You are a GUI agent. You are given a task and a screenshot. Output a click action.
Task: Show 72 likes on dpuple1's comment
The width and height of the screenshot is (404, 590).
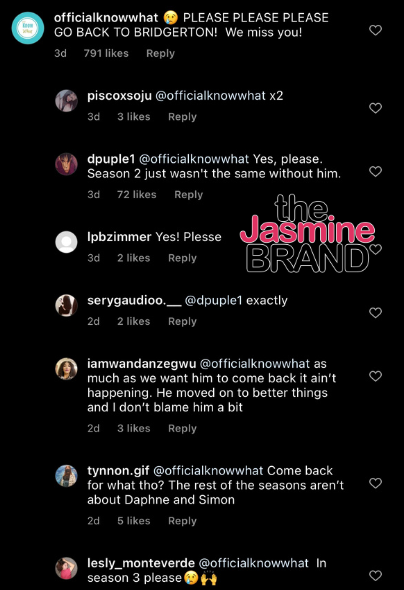click(137, 195)
